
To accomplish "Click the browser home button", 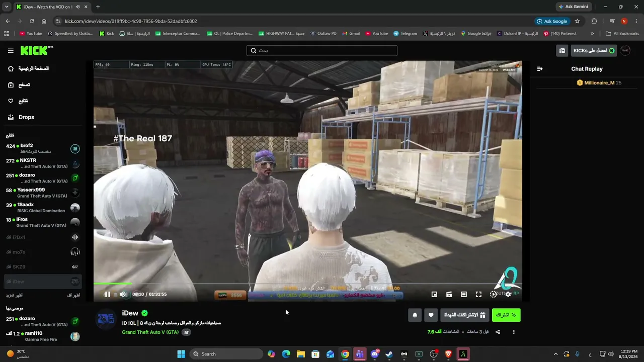I will pos(44,21).
